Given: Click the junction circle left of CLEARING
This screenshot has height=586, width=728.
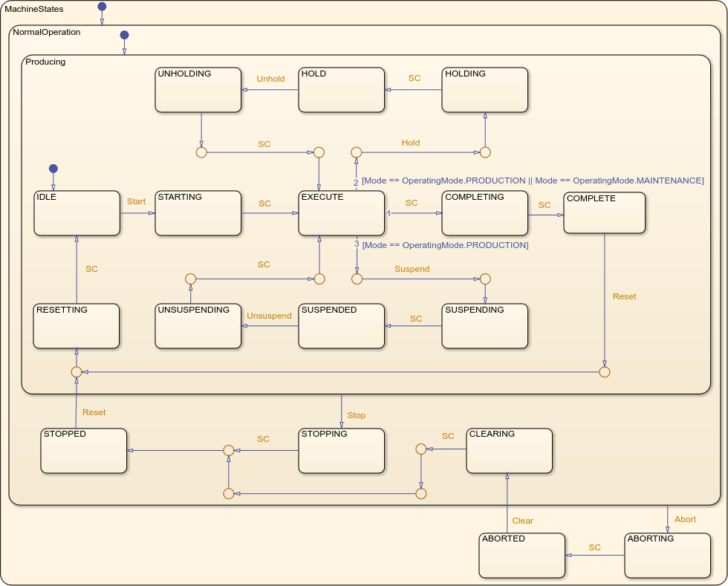Looking at the screenshot, I should [420, 449].
